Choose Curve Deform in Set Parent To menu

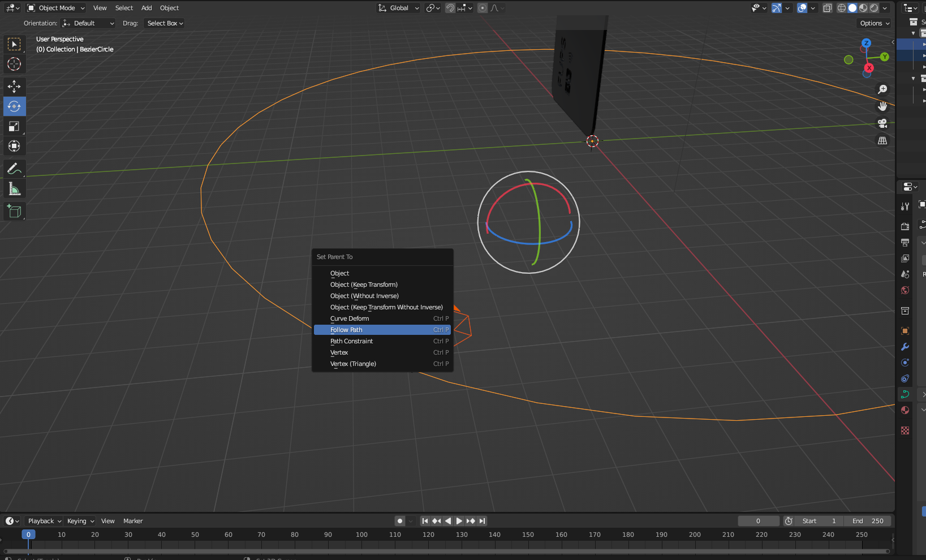tap(382, 318)
